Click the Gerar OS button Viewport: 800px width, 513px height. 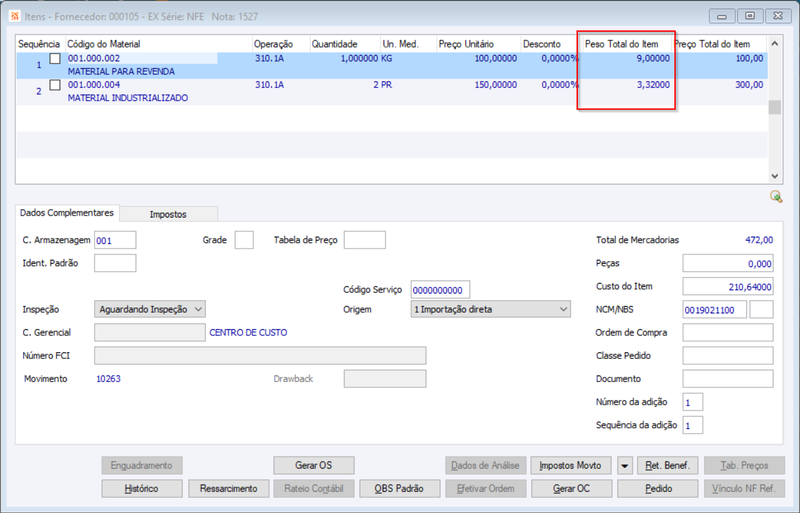click(314, 466)
